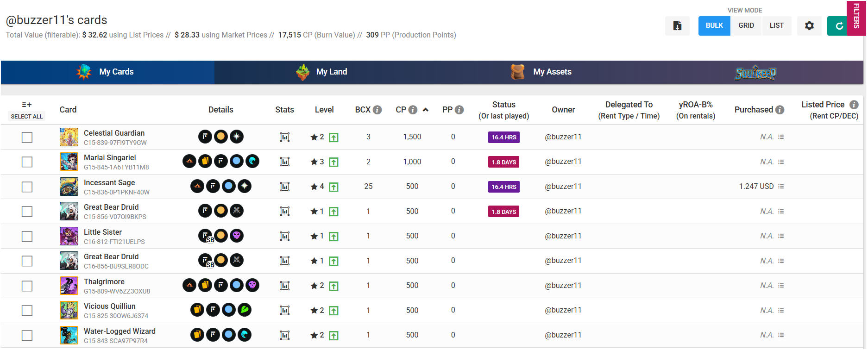The height and width of the screenshot is (350, 868).
Task: Open the My Assets tab
Action: pos(541,72)
